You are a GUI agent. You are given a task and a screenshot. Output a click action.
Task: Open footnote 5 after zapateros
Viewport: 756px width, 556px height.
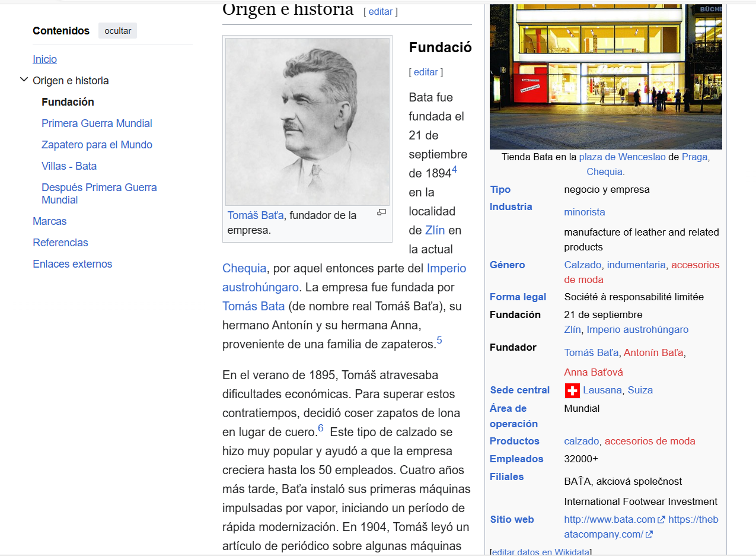click(439, 341)
